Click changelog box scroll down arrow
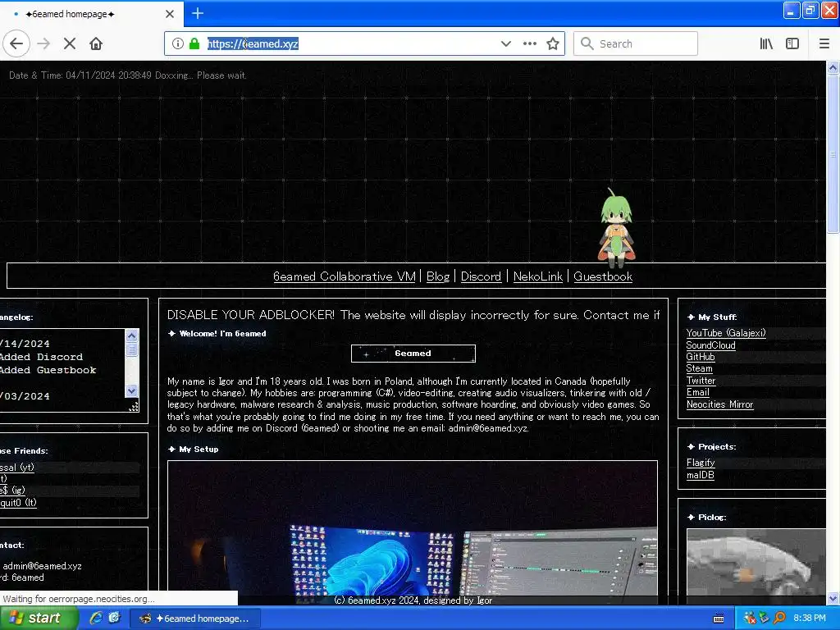The width and height of the screenshot is (840, 630). (132, 390)
